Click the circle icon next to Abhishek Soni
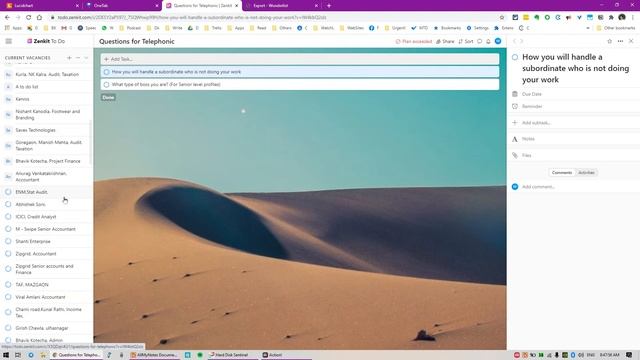Screen dimensions: 640x360 pos(8,204)
